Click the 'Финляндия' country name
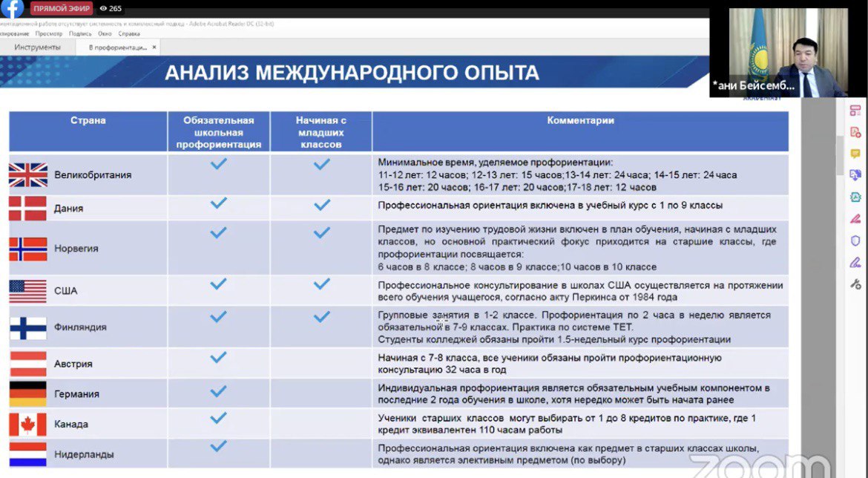Screen dimensions: 868x478 coord(80,327)
